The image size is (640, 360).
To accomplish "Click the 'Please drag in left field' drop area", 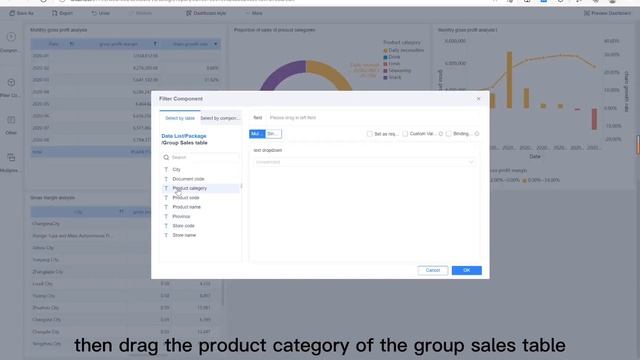I will (x=293, y=118).
